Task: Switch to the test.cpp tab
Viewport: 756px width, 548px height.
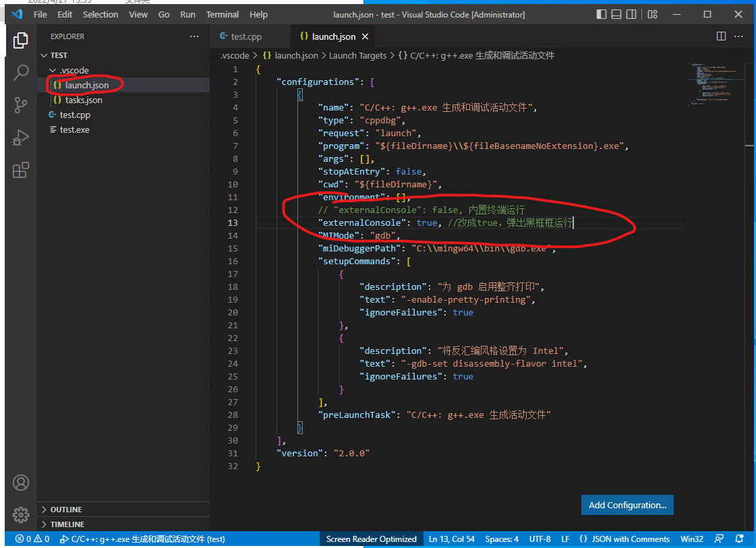Action: [245, 37]
